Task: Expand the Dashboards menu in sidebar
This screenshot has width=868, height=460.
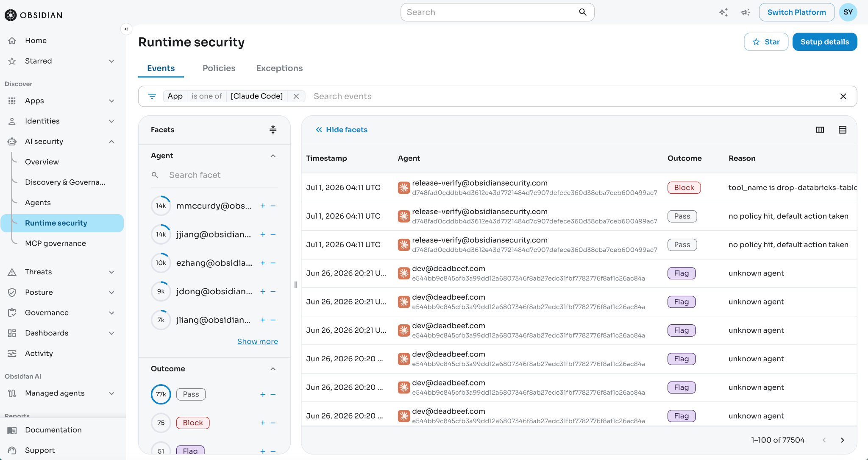Action: pyautogui.click(x=111, y=333)
